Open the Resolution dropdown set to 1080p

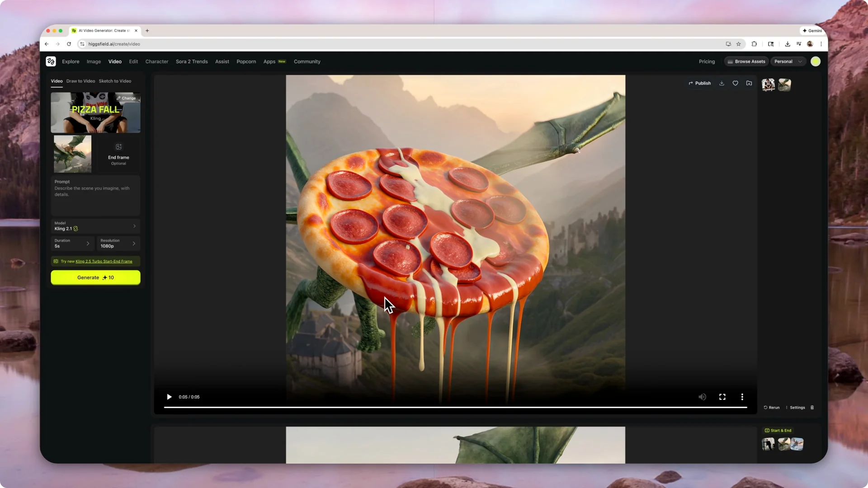pos(118,244)
